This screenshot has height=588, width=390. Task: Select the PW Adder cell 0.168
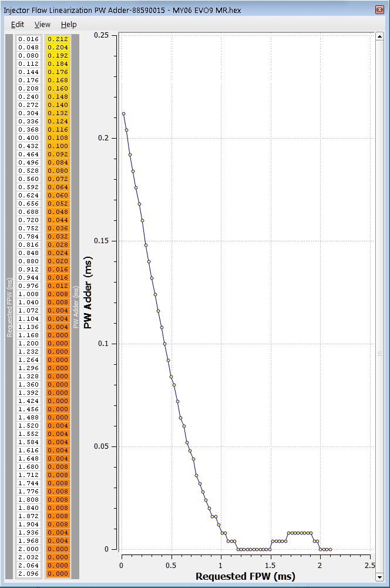[x=58, y=80]
